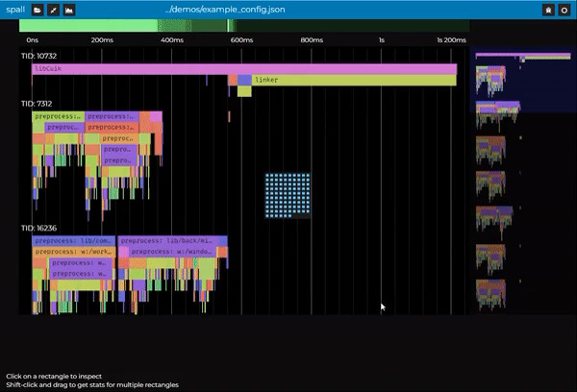
Task: Click the TID: 16236 thread label
Action: [39, 229]
